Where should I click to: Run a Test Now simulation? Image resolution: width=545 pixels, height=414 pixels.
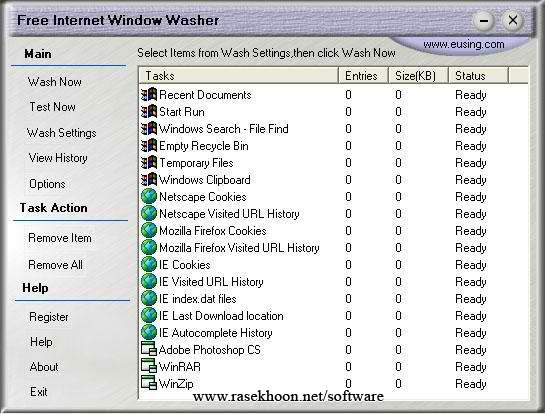click(52, 107)
